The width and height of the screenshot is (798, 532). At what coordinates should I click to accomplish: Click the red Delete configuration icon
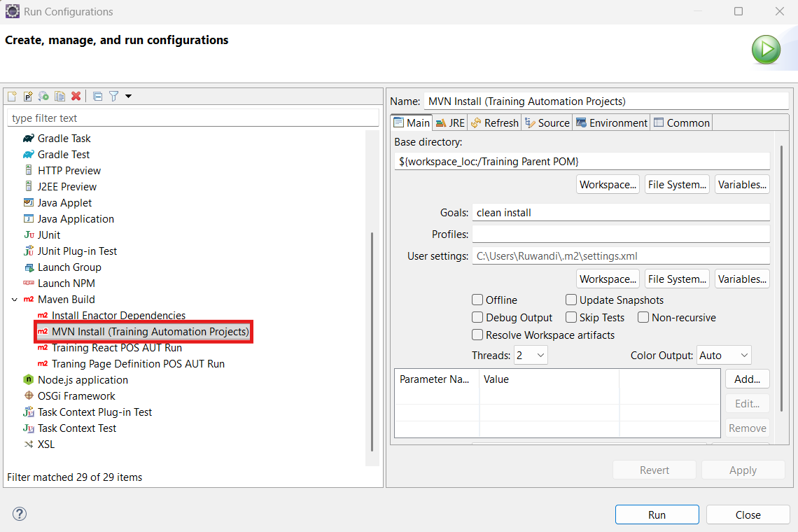click(76, 96)
